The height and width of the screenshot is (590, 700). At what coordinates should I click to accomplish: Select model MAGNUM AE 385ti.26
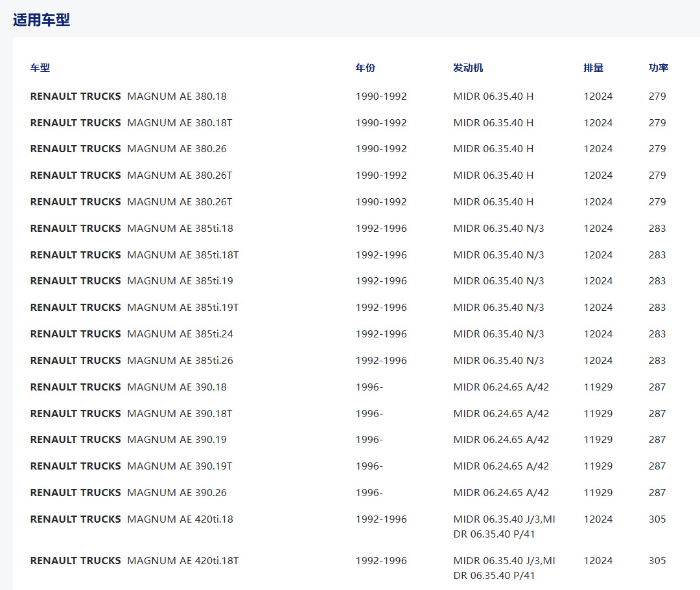180,360
